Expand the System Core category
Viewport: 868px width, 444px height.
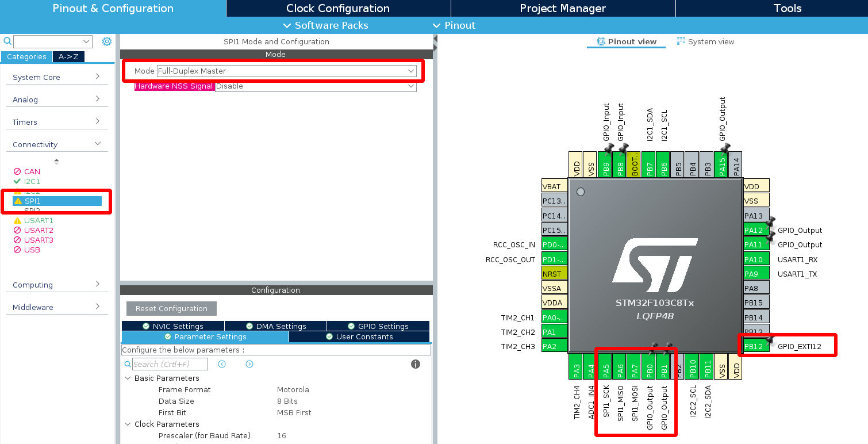[57, 77]
